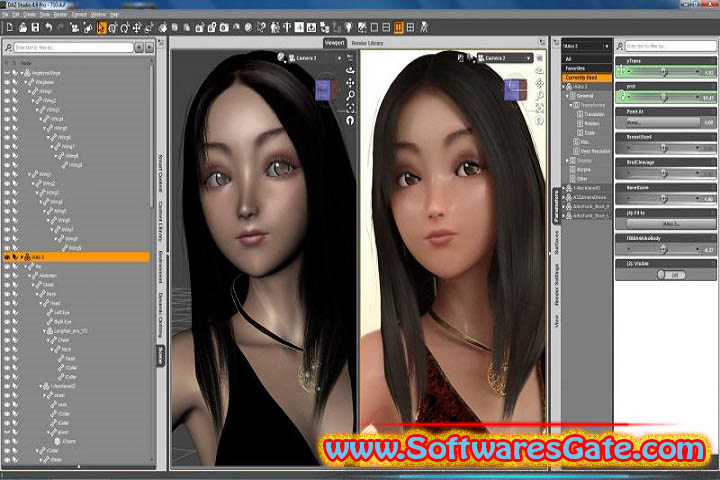Click the Save floppy disk icon
Image resolution: width=720 pixels, height=480 pixels.
35,28
